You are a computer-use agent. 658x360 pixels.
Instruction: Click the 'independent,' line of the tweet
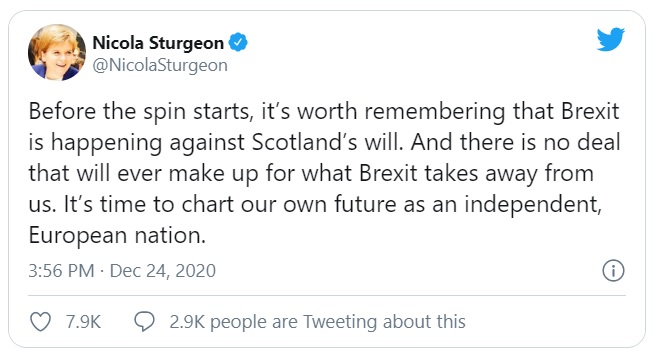tap(315, 205)
